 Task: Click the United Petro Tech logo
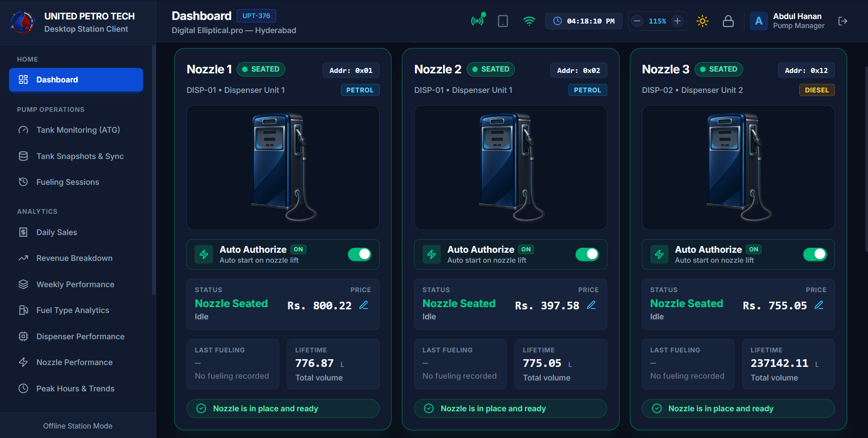click(23, 22)
